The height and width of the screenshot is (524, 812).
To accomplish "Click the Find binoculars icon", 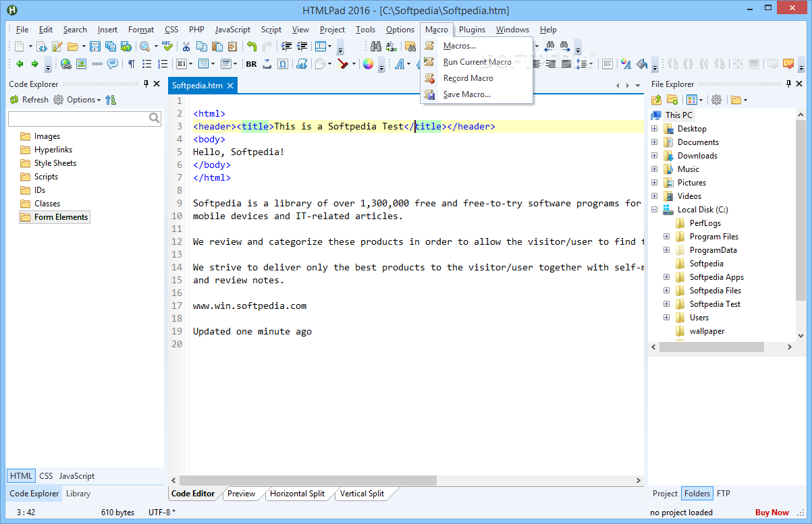I will point(375,47).
